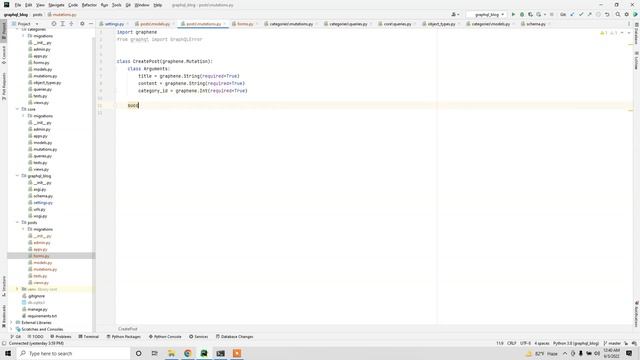The image size is (640, 360).
Task: Change UTF-8 file encoding
Action: [x=525, y=343]
